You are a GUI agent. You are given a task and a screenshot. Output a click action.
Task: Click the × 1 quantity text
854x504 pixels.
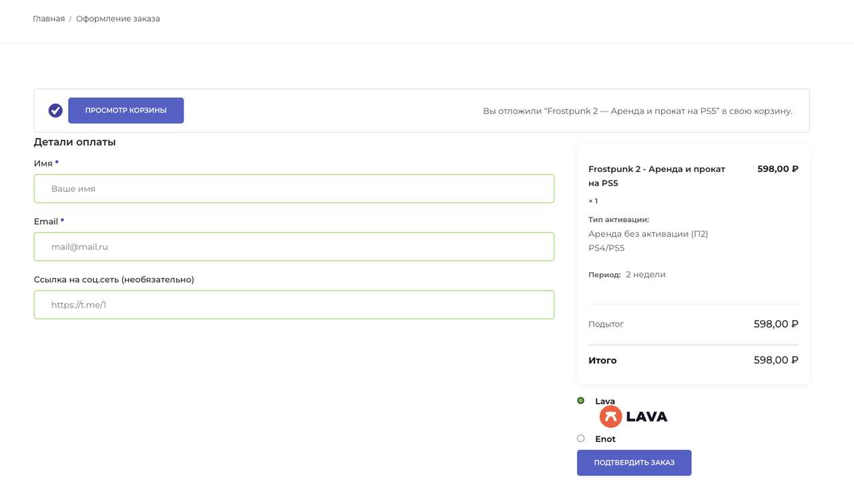(x=593, y=201)
